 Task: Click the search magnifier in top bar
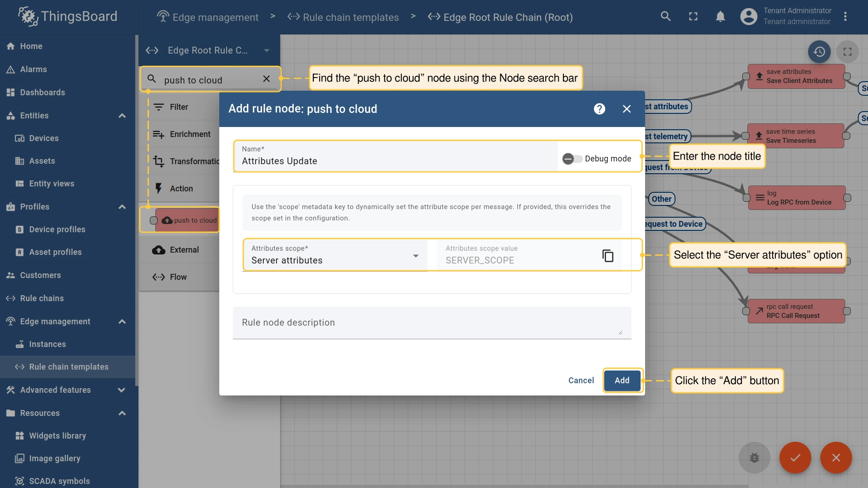tap(666, 17)
